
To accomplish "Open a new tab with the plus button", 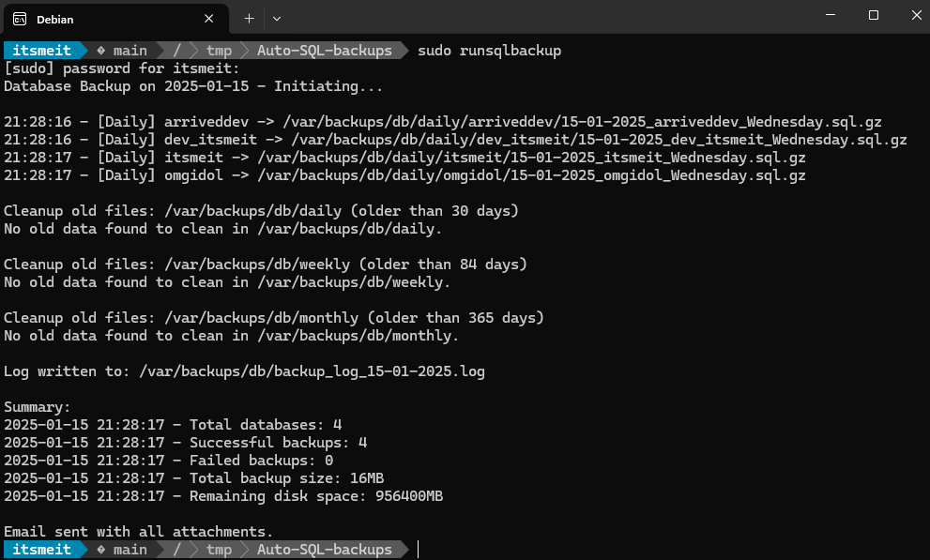I will 247,18.
